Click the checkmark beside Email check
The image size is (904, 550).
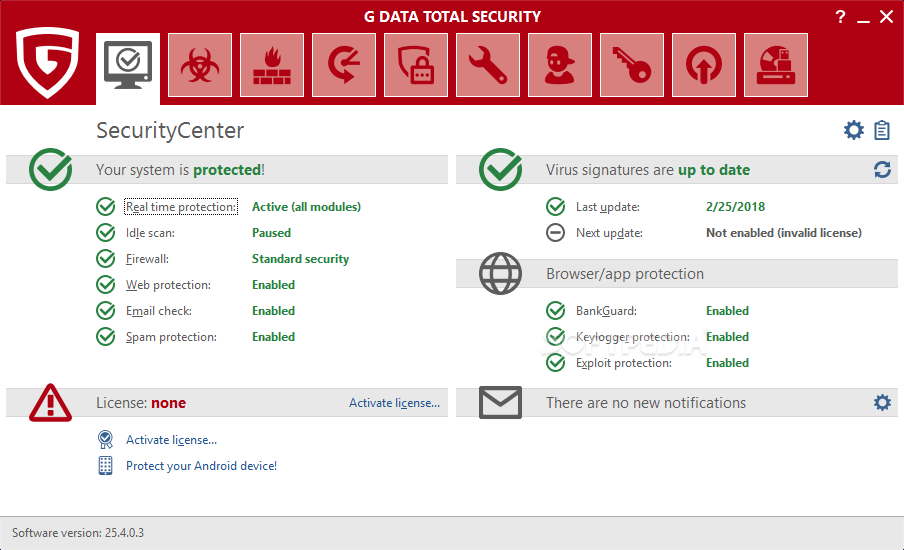click(x=106, y=310)
